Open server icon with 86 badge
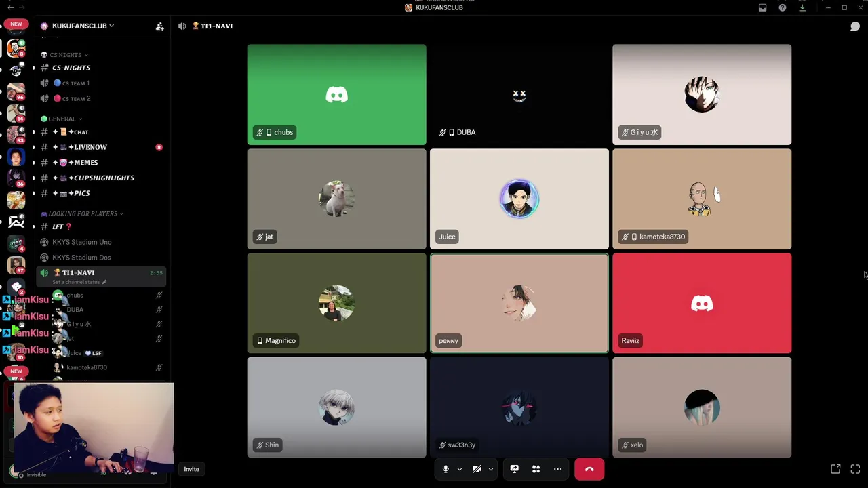868x488 pixels. (x=16, y=178)
